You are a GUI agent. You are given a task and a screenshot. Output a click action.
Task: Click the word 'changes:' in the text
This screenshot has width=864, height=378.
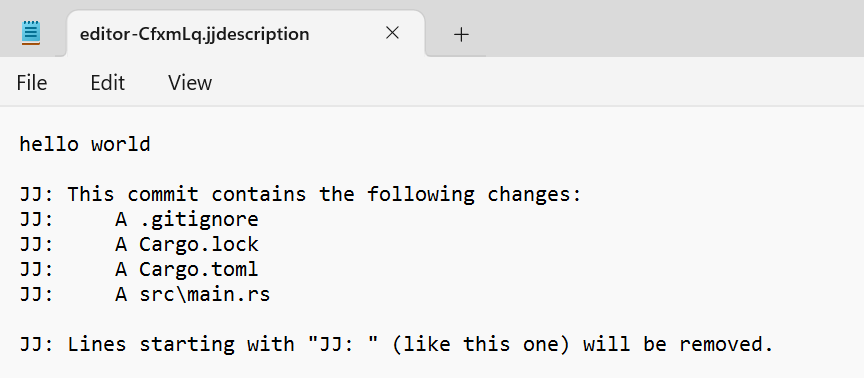[534, 195]
